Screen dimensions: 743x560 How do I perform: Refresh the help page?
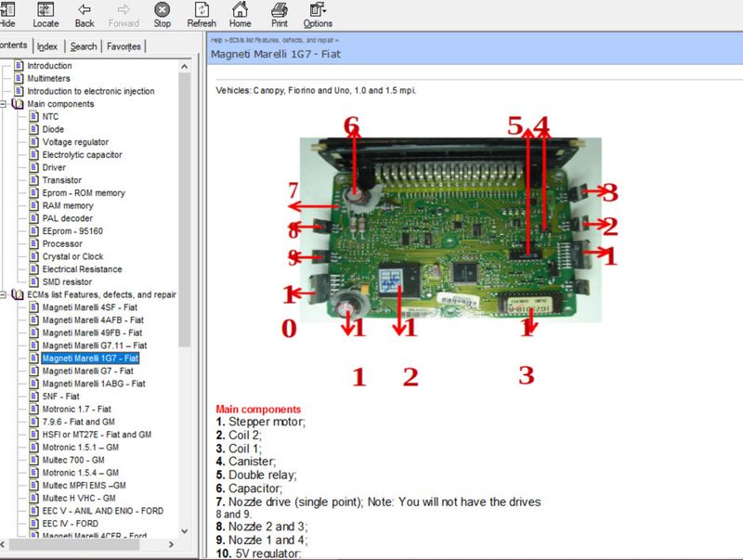click(x=201, y=14)
